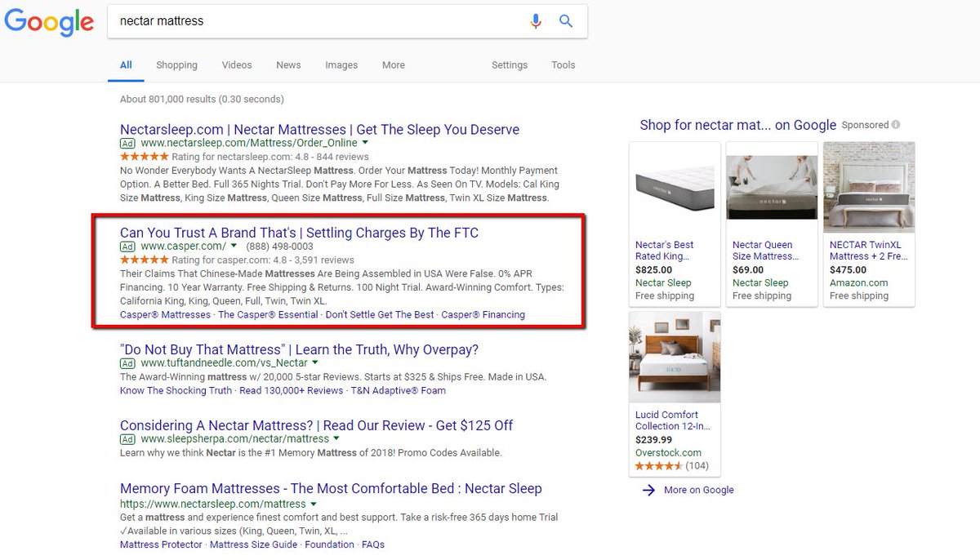This screenshot has height=560, width=980.
Task: Open the Settings menu
Action: tap(510, 65)
